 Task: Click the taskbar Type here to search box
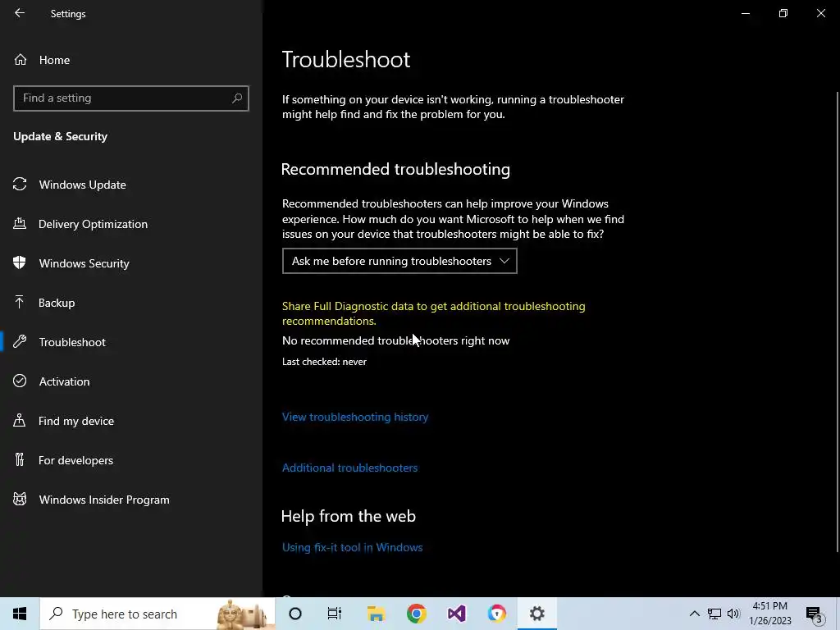157,614
